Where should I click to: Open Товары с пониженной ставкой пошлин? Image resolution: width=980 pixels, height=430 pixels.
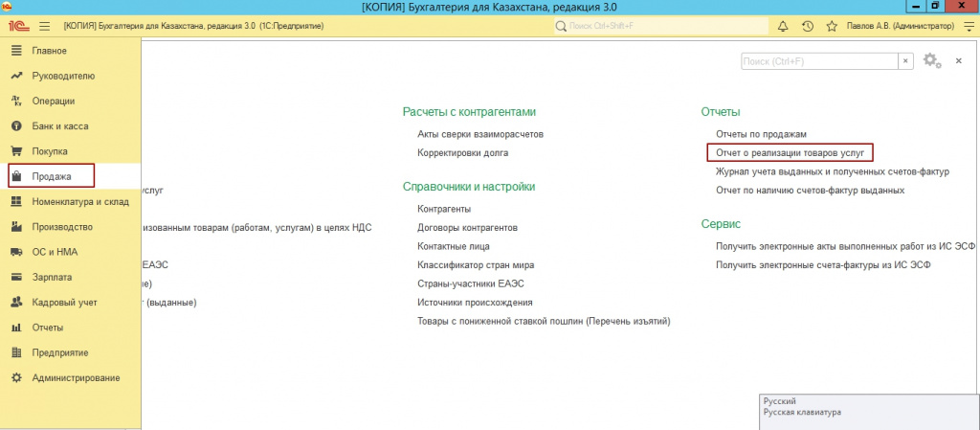coord(544,321)
